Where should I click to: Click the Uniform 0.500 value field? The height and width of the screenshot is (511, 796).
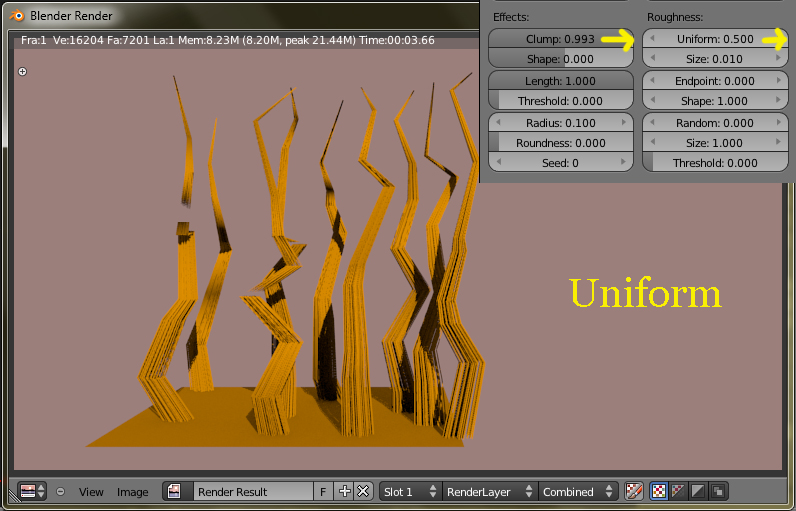[715, 39]
